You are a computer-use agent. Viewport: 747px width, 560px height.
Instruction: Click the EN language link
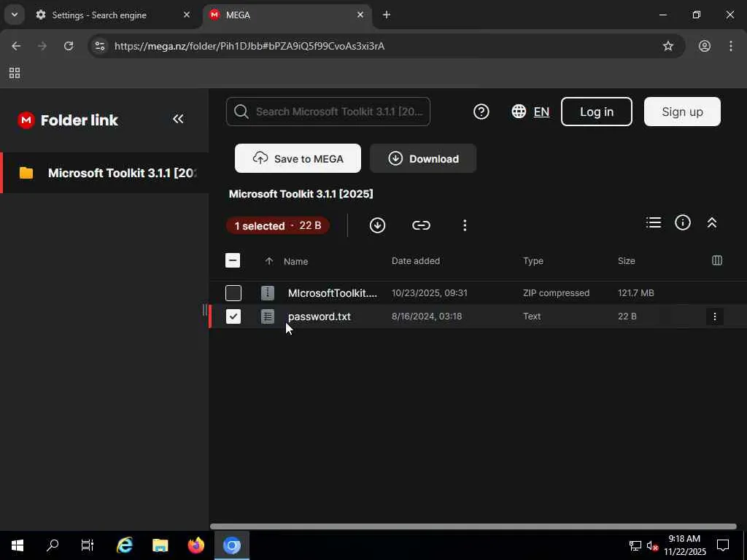click(x=541, y=112)
